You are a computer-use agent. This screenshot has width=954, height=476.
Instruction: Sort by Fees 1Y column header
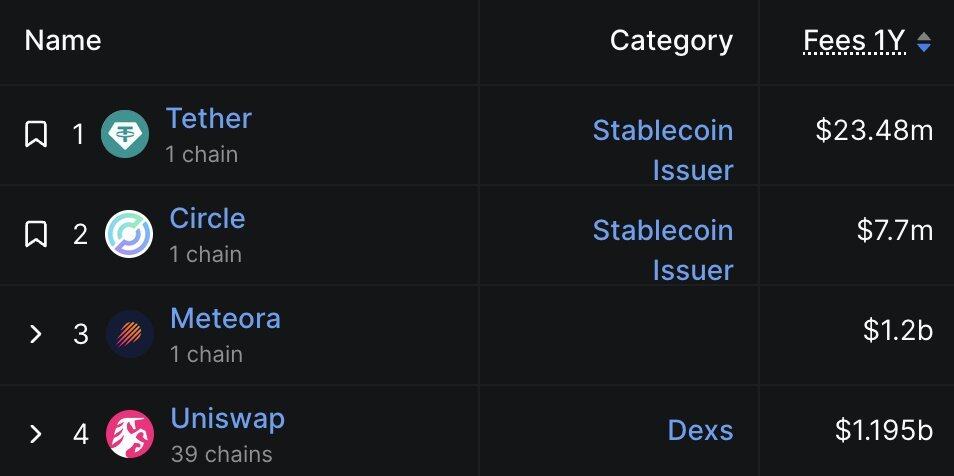(x=854, y=41)
